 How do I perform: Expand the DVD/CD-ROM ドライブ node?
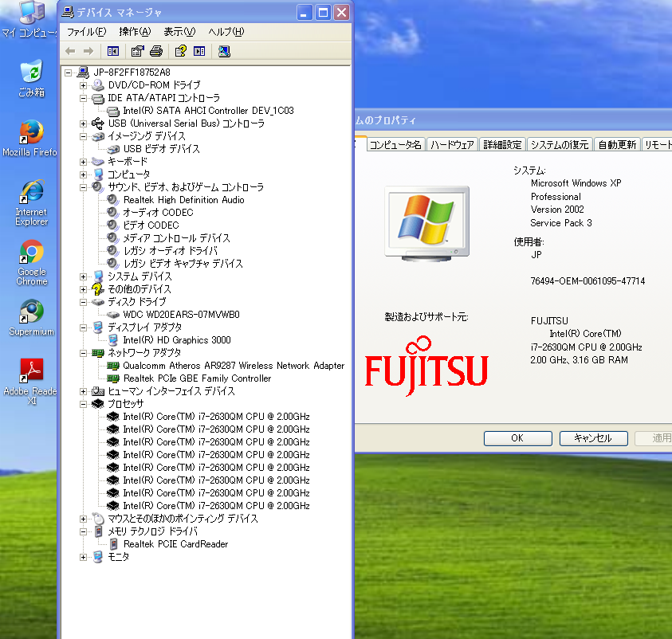click(83, 86)
